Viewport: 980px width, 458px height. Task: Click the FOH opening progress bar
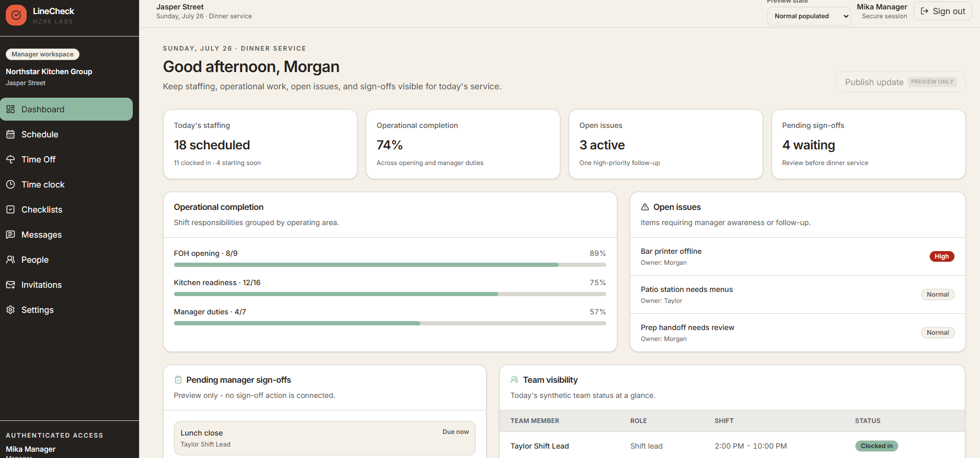pyautogui.click(x=390, y=265)
